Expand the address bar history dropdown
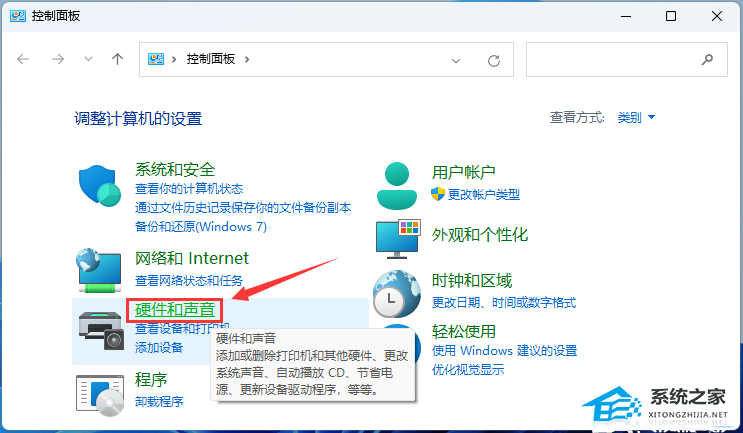The width and height of the screenshot is (743, 433). point(456,61)
